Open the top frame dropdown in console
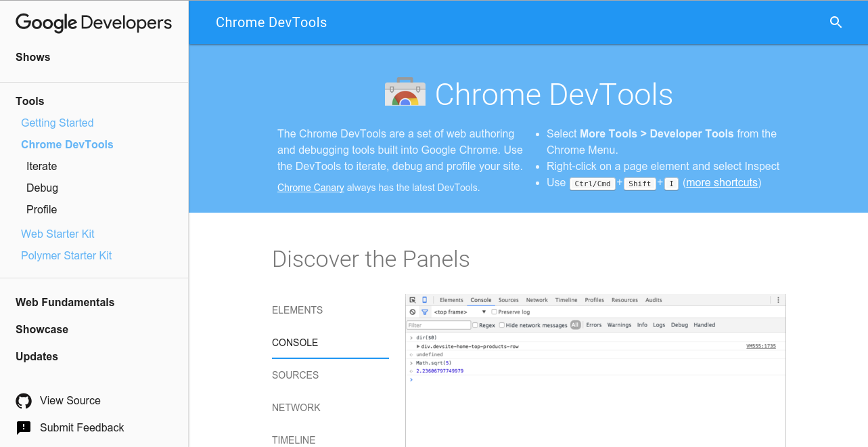The image size is (868, 447). (x=461, y=312)
